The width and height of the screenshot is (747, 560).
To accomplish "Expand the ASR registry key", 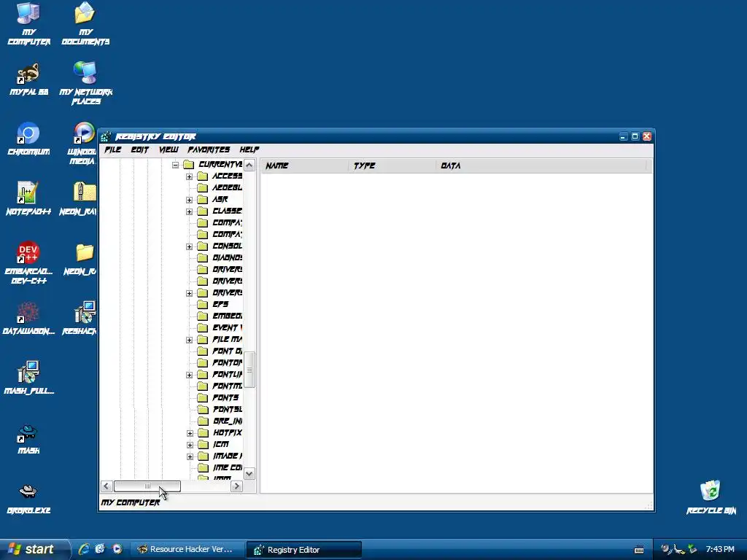I will click(x=189, y=200).
